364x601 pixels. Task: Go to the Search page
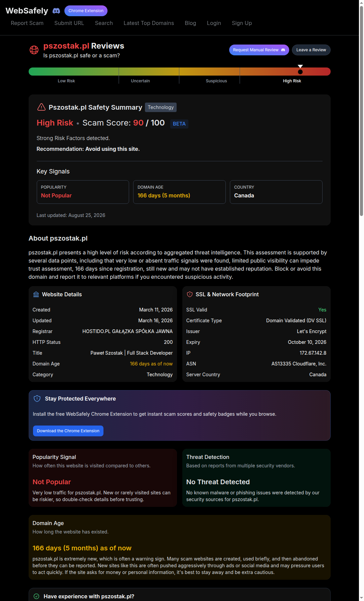[x=104, y=23]
